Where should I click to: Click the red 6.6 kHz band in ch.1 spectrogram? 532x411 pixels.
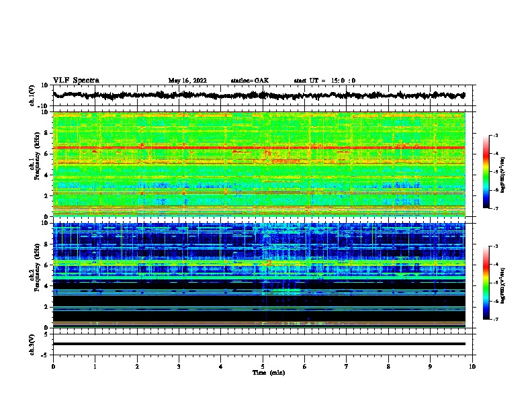[259, 148]
